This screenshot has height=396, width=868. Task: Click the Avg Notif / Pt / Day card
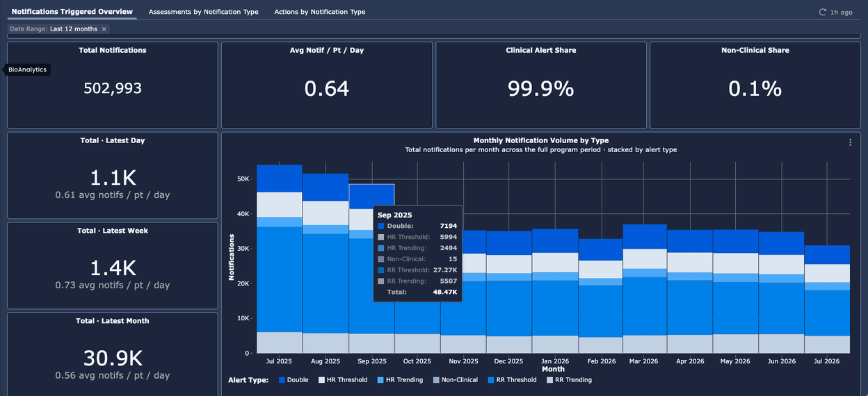tap(327, 85)
